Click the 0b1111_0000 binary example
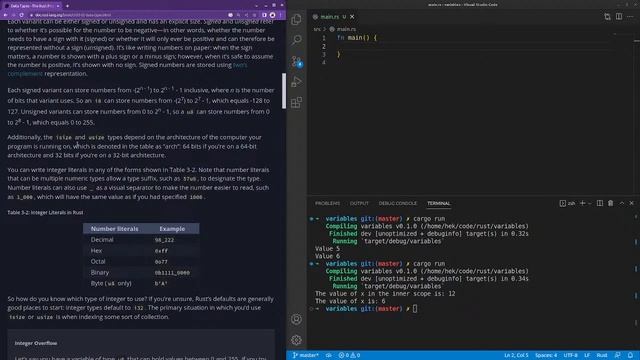This screenshot has width=640, height=360. click(172, 273)
